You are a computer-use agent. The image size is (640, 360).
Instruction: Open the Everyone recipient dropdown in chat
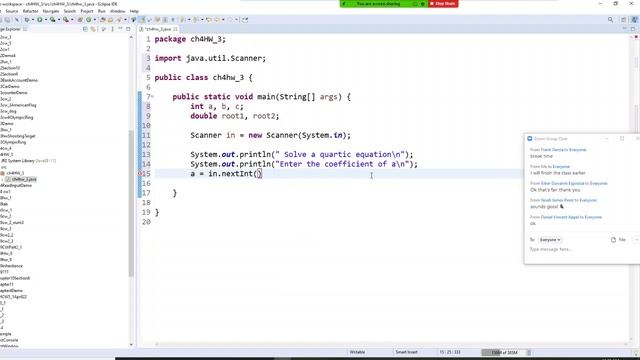(x=550, y=240)
